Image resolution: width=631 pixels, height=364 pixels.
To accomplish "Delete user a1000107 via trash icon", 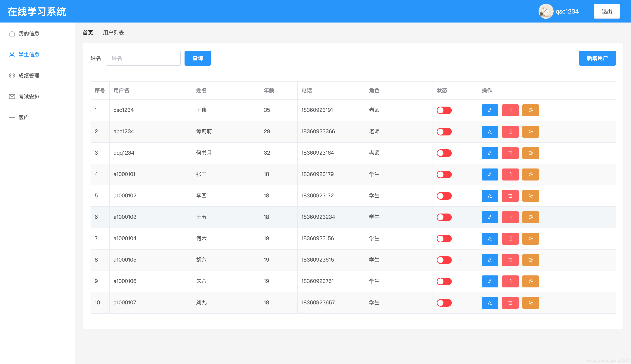I will point(510,303).
